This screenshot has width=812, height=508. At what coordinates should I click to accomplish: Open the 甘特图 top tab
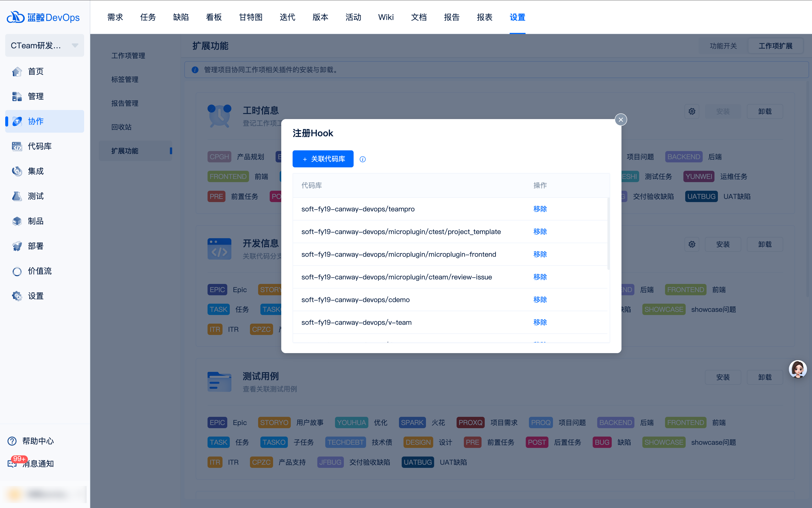tap(251, 17)
